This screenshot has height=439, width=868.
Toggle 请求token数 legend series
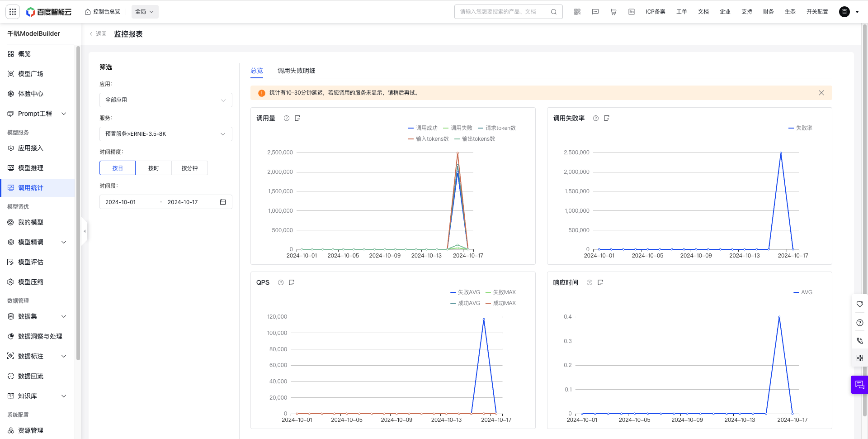pos(497,128)
